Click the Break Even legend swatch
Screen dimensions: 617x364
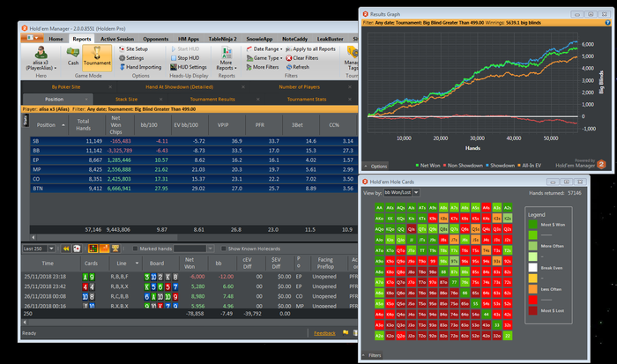pyautogui.click(x=532, y=267)
